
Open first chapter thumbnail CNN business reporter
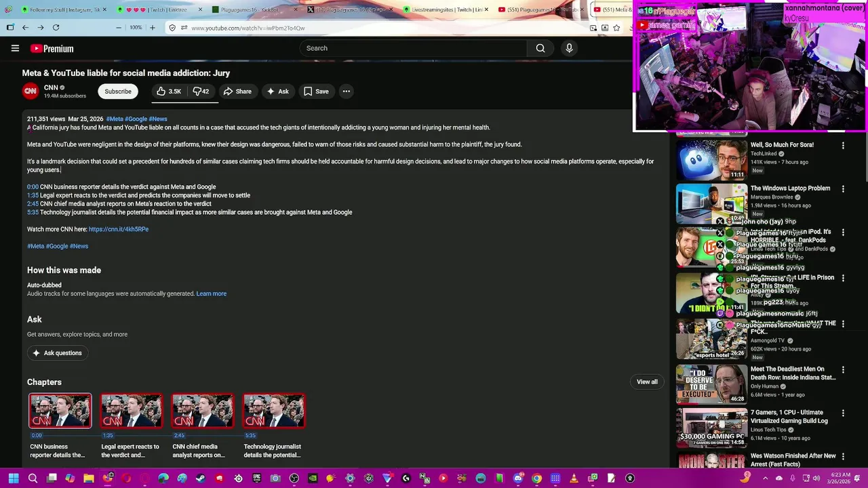(x=60, y=411)
